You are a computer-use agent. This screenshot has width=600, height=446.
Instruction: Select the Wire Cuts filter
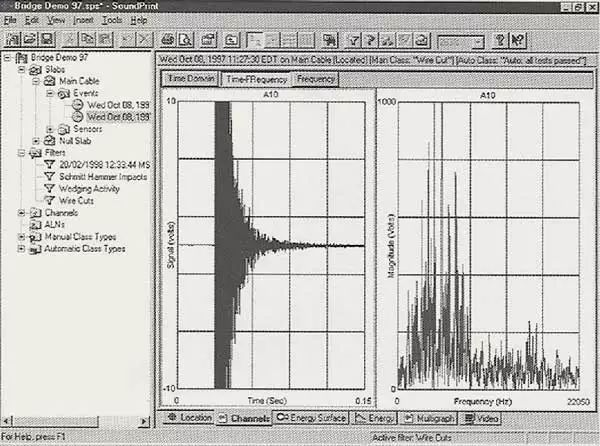point(76,199)
